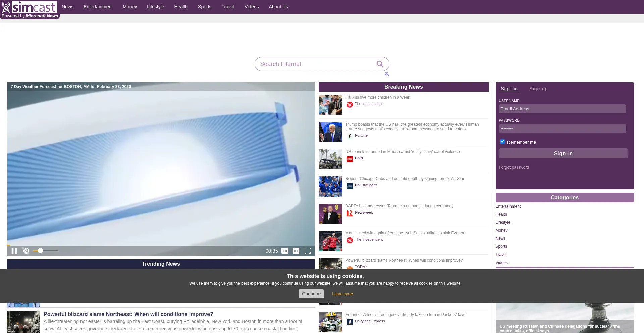Image resolution: width=644 pixels, height=333 pixels.
Task: Click the search magnifier icon
Action: pyautogui.click(x=380, y=64)
